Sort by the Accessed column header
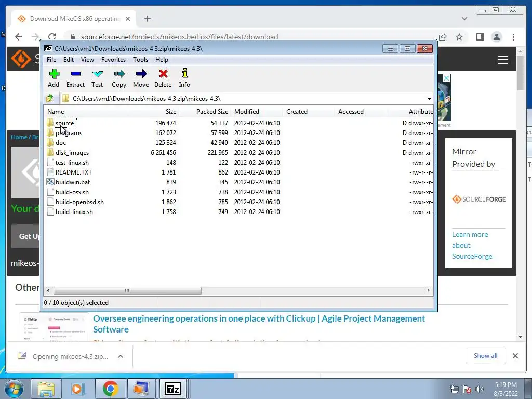532x399 pixels. (x=361, y=111)
